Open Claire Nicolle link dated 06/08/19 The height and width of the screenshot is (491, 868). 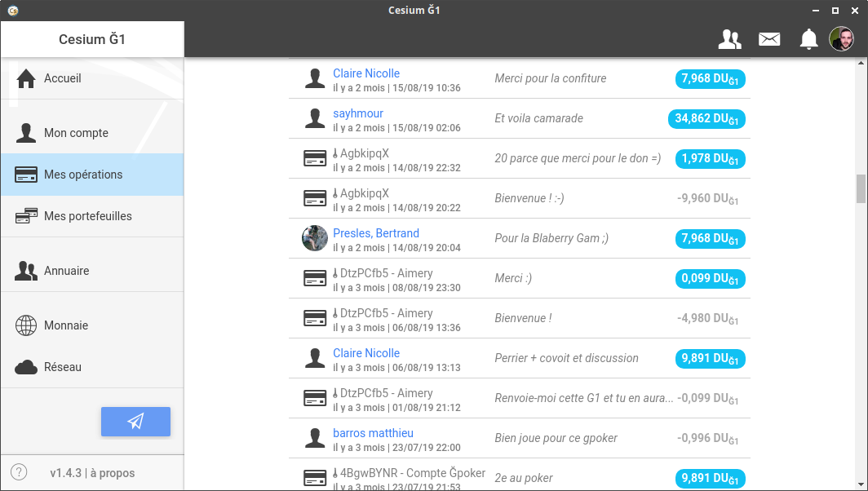coord(366,353)
